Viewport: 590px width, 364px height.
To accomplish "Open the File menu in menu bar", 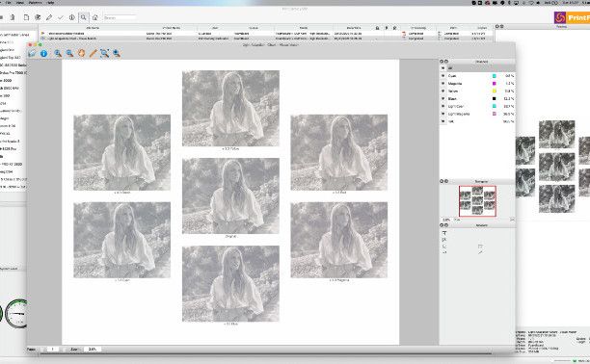I will click(8, 2).
